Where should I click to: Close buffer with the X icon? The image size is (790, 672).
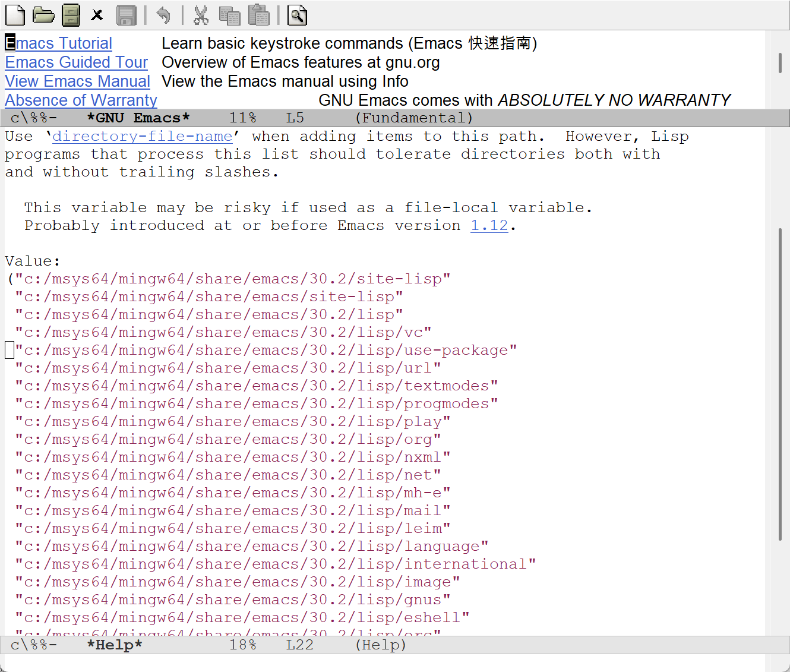pyautogui.click(x=97, y=15)
